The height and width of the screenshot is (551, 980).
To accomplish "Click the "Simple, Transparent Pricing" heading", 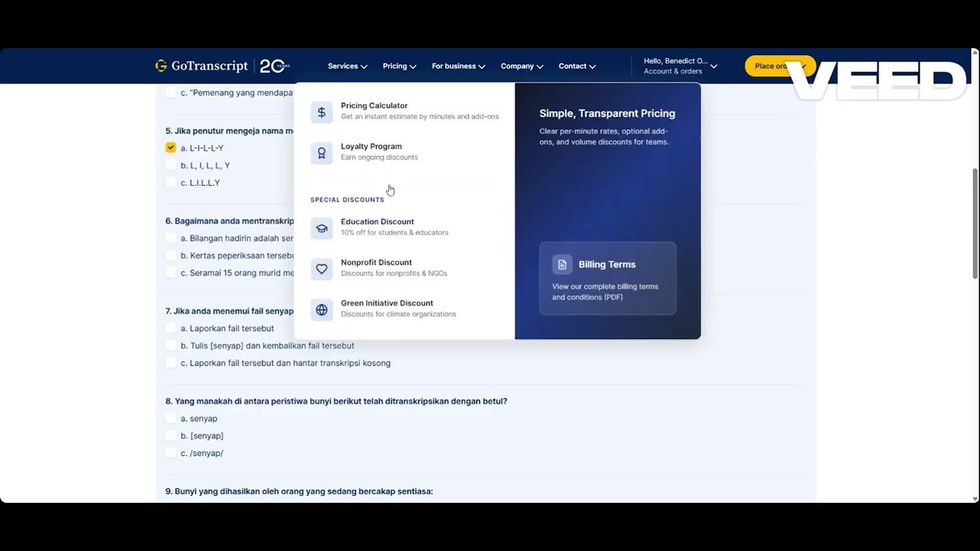I will [x=607, y=113].
